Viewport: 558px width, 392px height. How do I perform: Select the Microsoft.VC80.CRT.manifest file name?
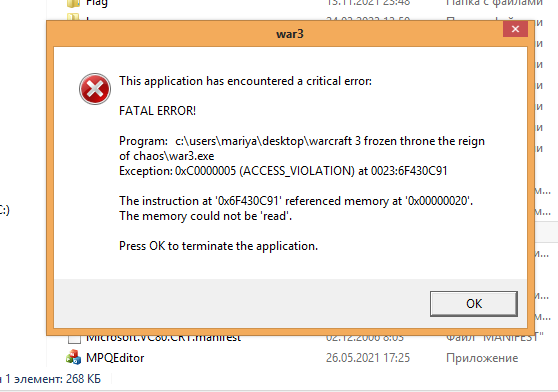click(164, 338)
